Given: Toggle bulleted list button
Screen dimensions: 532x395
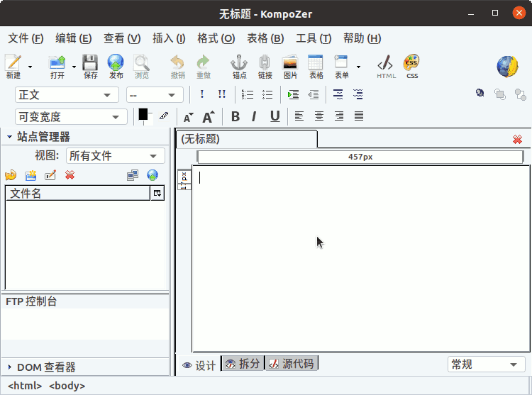Looking at the screenshot, I should click(267, 94).
